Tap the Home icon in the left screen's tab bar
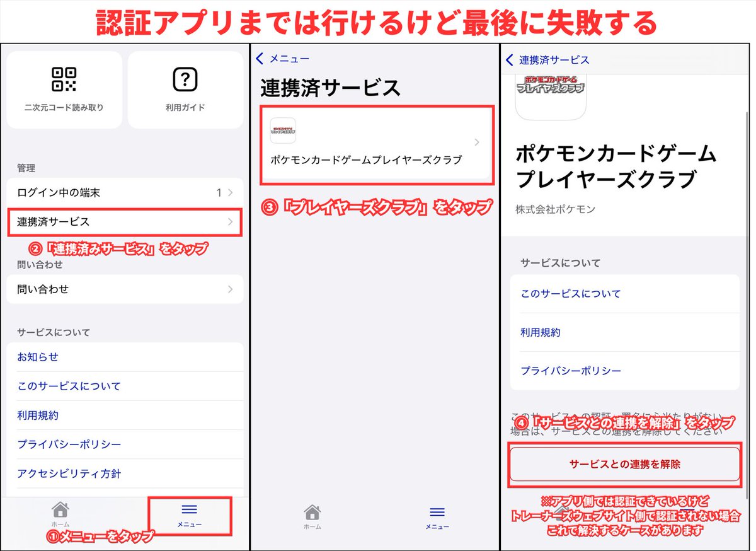 60,510
